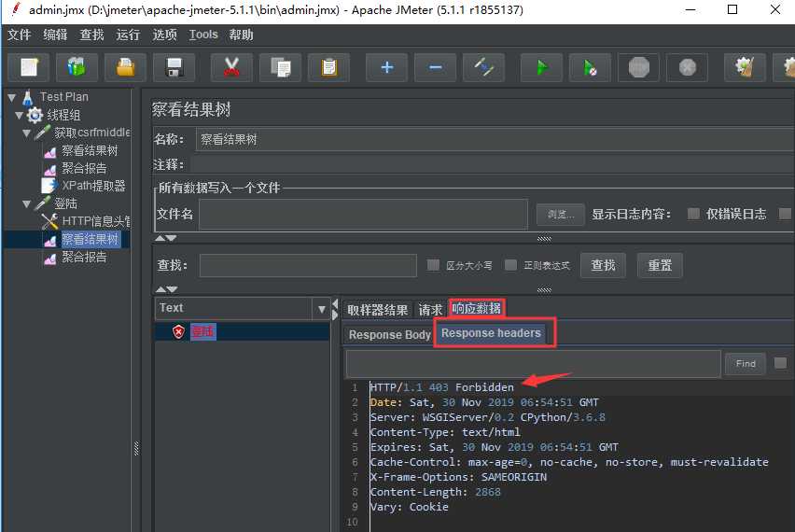Viewport: 795px width, 532px height.
Task: Open a test plan file icon
Action: coord(125,67)
